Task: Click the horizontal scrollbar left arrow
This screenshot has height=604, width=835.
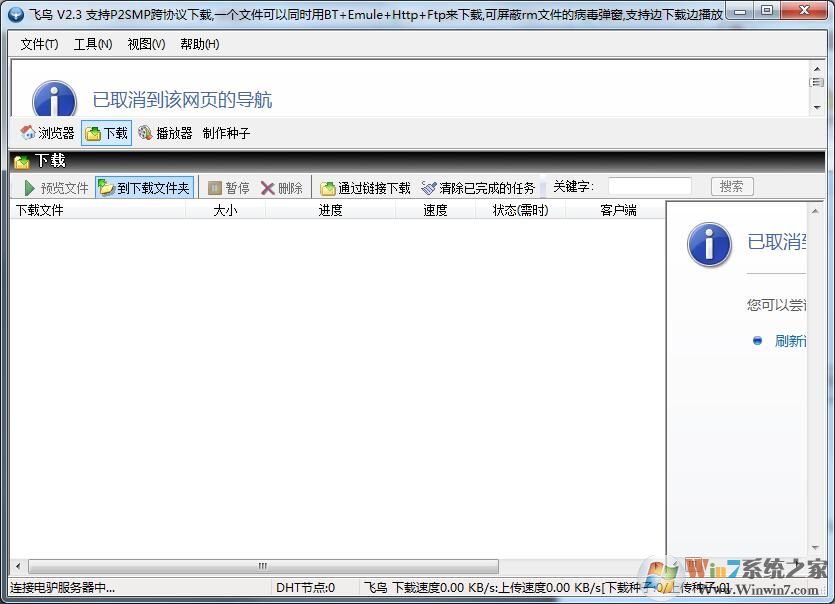Action: point(18,566)
